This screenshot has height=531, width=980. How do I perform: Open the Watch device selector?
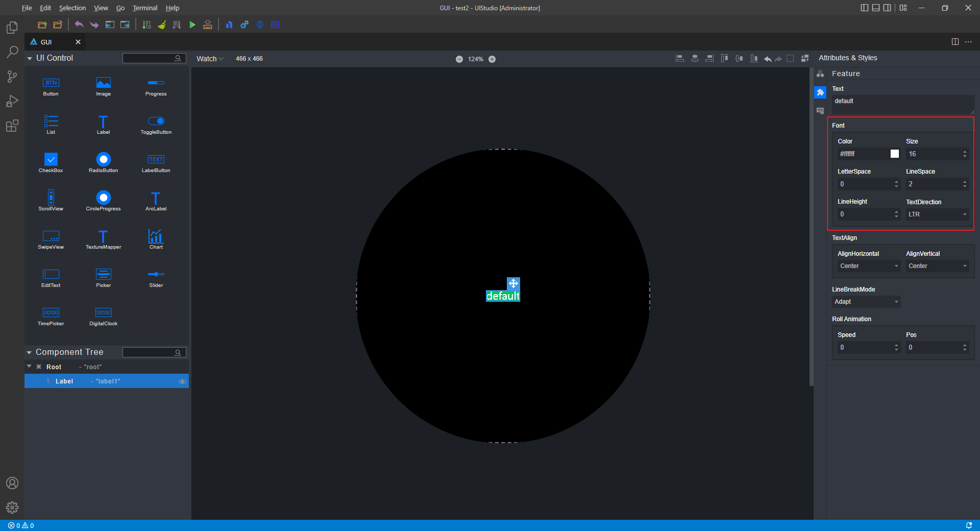point(210,59)
